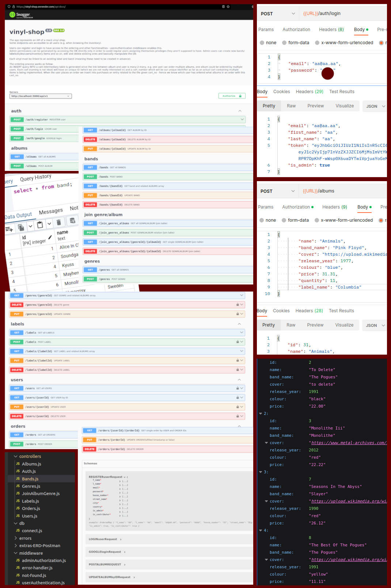Select the none radio button in login request
The image size is (391, 588).
click(x=262, y=43)
